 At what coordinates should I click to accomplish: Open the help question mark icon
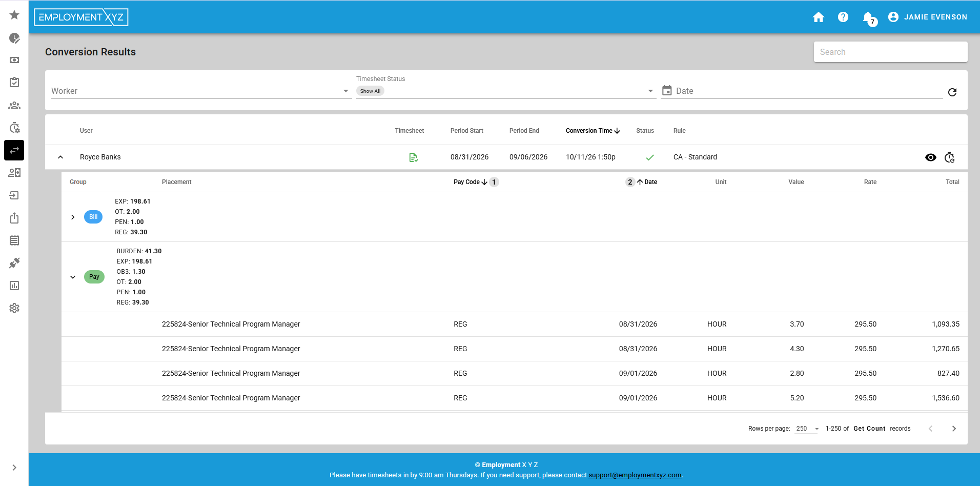coord(843,17)
